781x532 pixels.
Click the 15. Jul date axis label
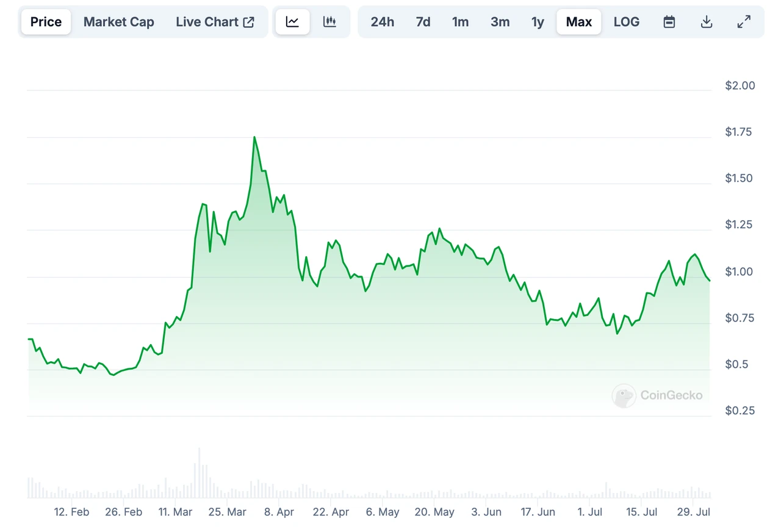[642, 512]
